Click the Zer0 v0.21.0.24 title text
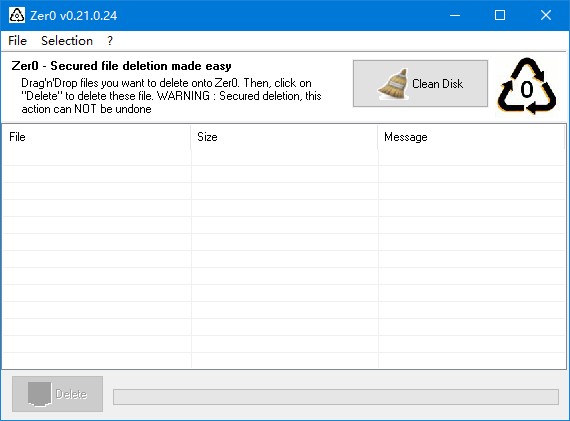 click(x=73, y=16)
